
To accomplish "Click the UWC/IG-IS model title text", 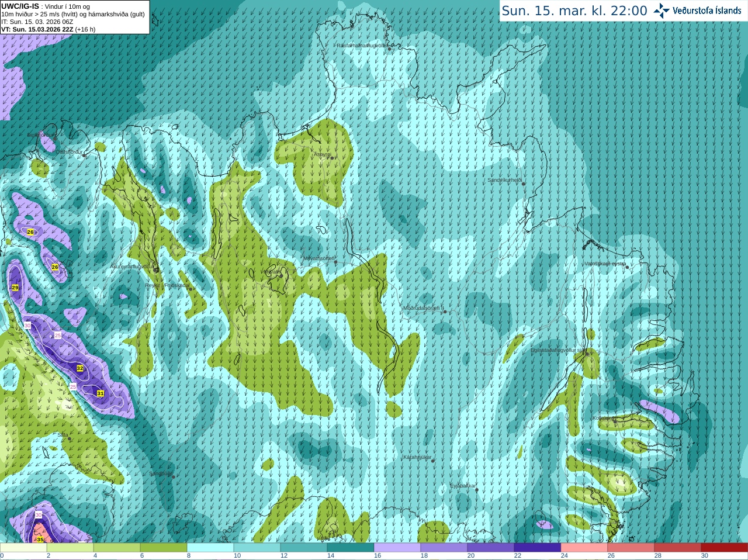I will [20, 6].
